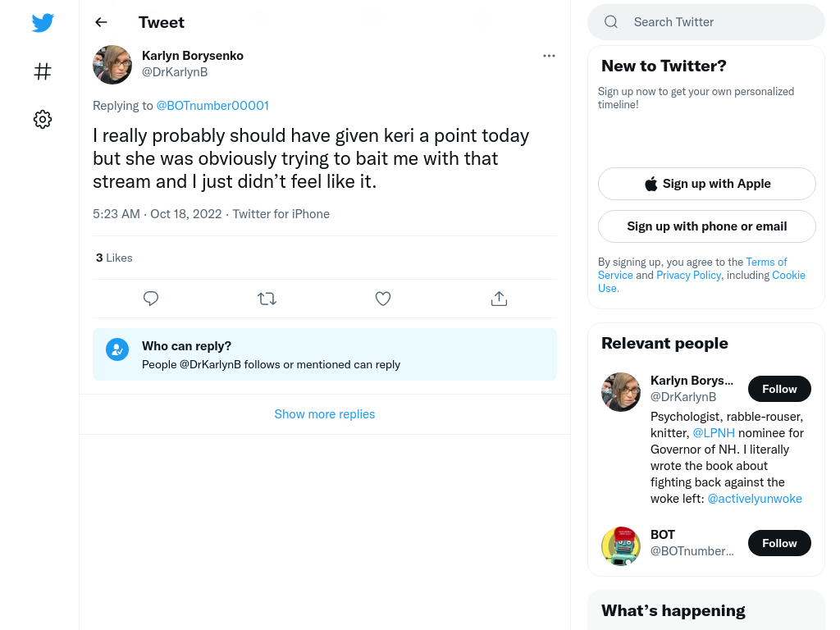Open the Explore hashtag icon
840x630 pixels.
click(x=43, y=71)
